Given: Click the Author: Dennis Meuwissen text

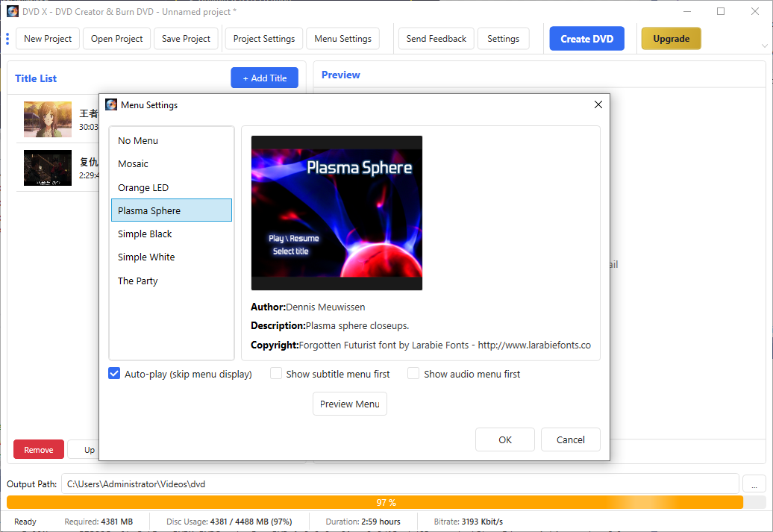Looking at the screenshot, I should tap(307, 307).
